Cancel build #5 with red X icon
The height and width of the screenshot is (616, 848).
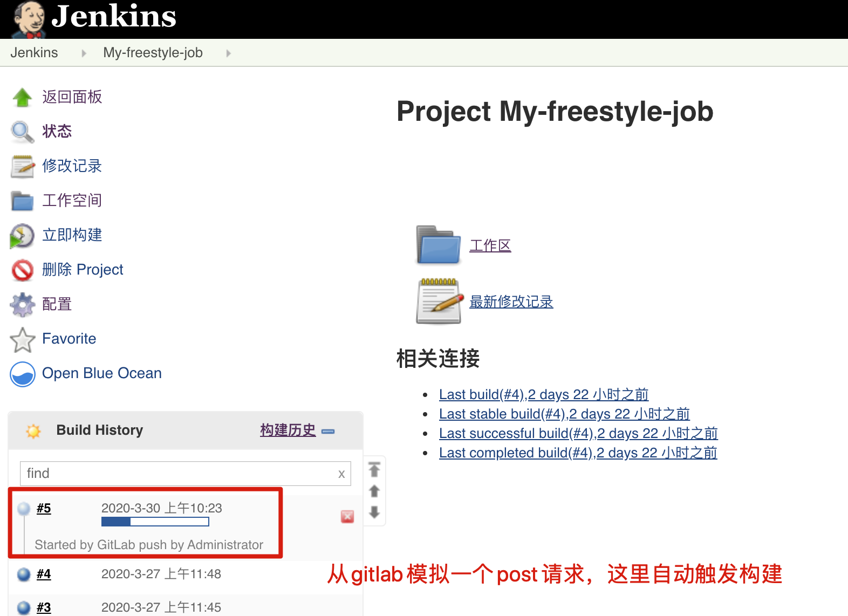(x=347, y=517)
